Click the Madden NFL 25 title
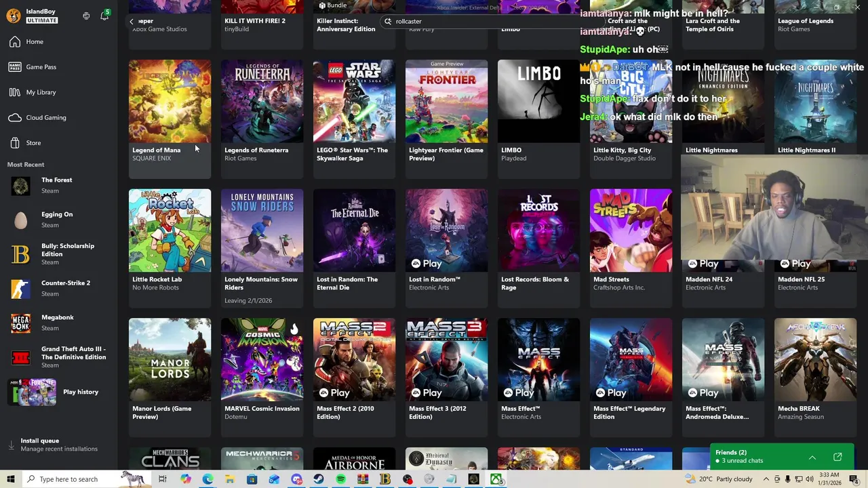Screen dimensions: 868x488 coord(801,279)
